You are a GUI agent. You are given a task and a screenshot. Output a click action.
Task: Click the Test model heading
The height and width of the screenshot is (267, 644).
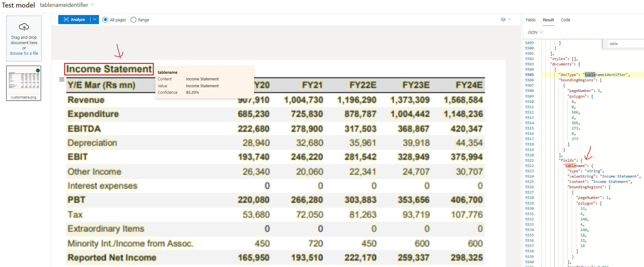coord(18,5)
